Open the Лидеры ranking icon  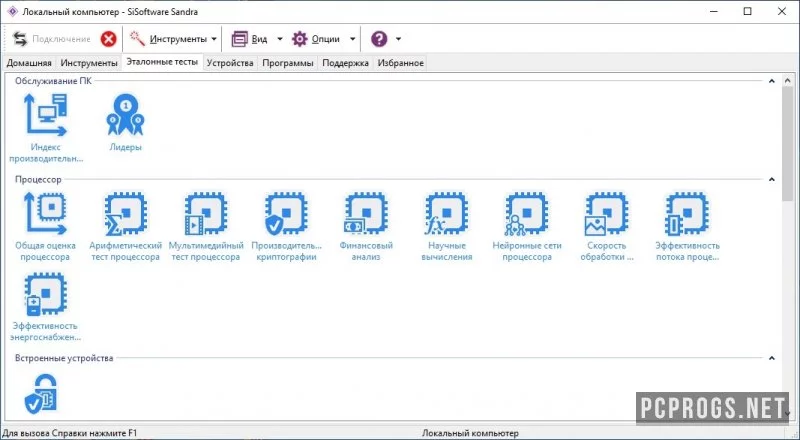[x=126, y=115]
